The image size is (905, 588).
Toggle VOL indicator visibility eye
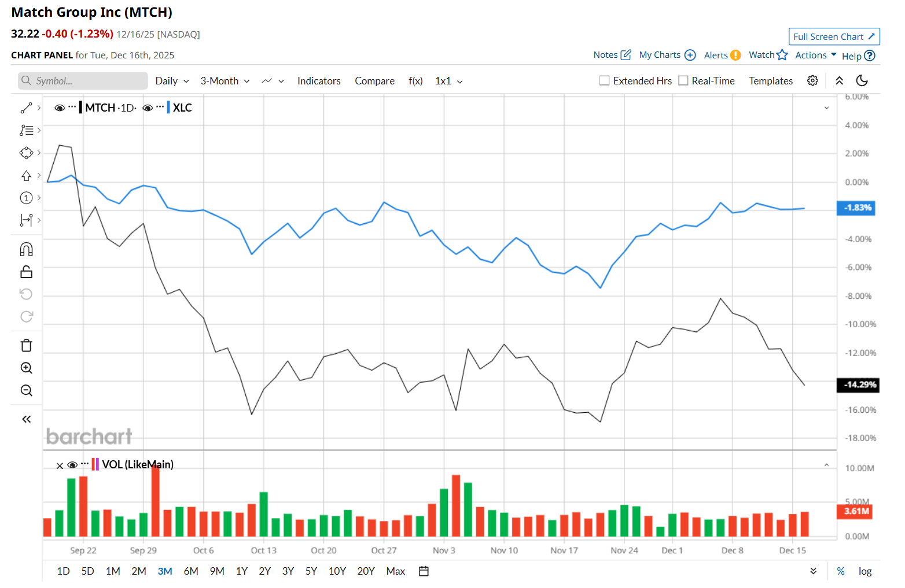click(72, 465)
